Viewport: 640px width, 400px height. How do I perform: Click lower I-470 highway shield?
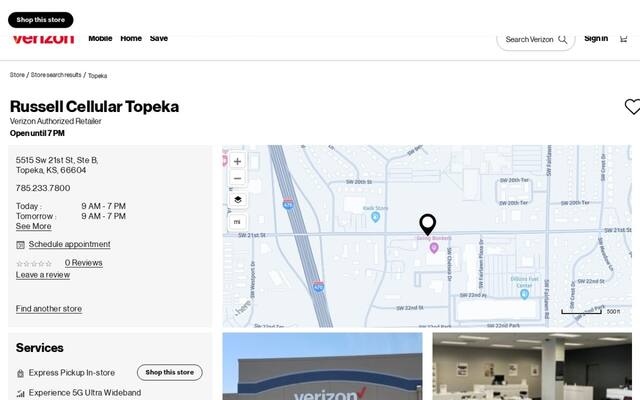[319, 286]
